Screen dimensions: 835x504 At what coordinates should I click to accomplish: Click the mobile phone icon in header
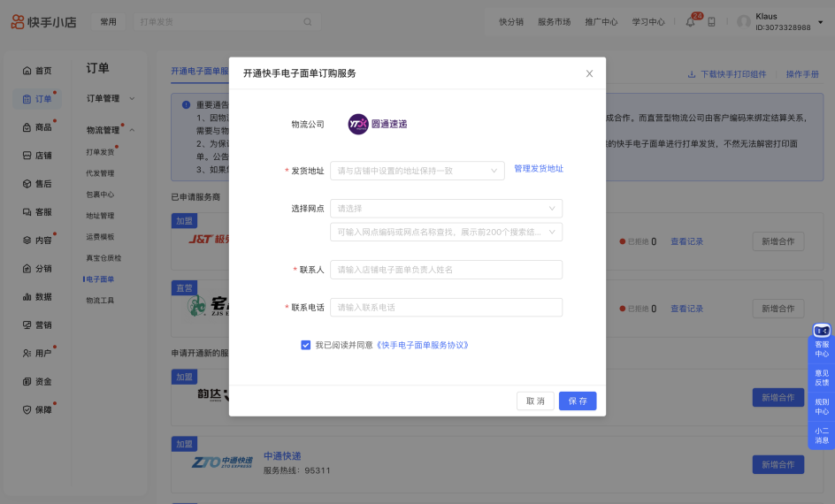(x=712, y=22)
